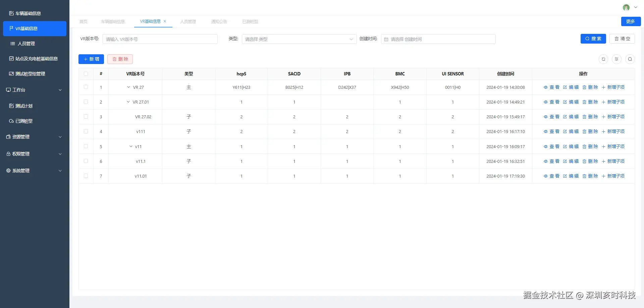Open the 类型 dropdown
Viewport: 644px width, 308px height.
click(x=299, y=39)
